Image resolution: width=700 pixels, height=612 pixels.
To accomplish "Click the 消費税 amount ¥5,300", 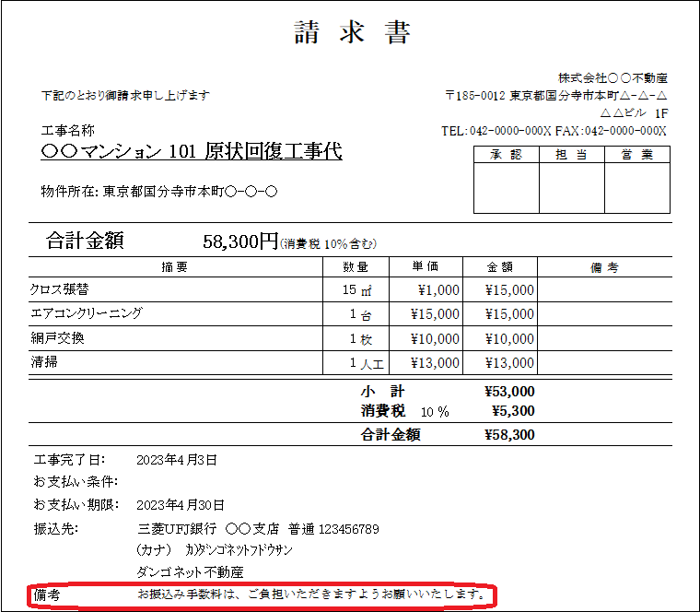I will coord(513,410).
